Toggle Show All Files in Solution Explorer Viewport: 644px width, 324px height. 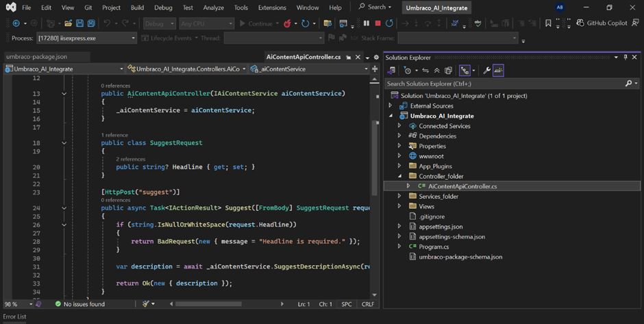(448, 71)
